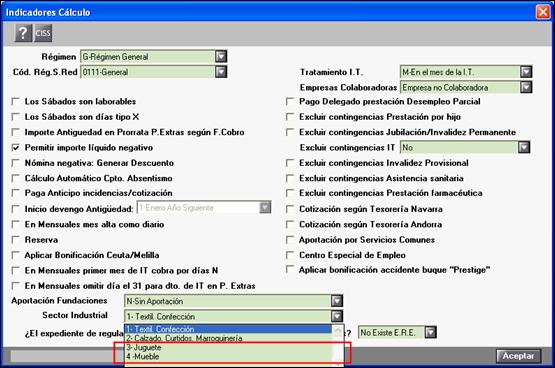Enable Centro Especial de Empleo checkbox
The height and width of the screenshot is (368, 555).
coord(290,255)
